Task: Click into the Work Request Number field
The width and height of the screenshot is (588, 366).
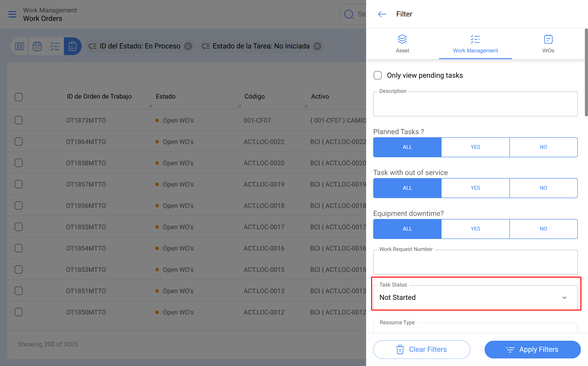Action: [x=475, y=263]
